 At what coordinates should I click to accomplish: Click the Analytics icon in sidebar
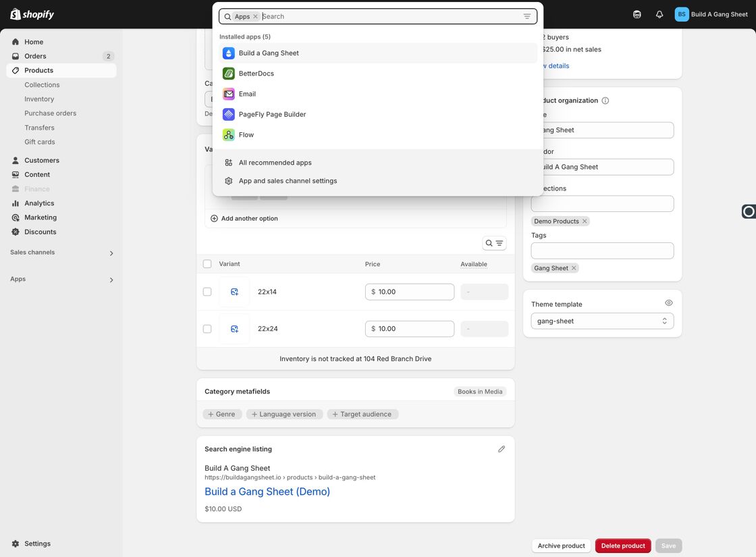(16, 203)
